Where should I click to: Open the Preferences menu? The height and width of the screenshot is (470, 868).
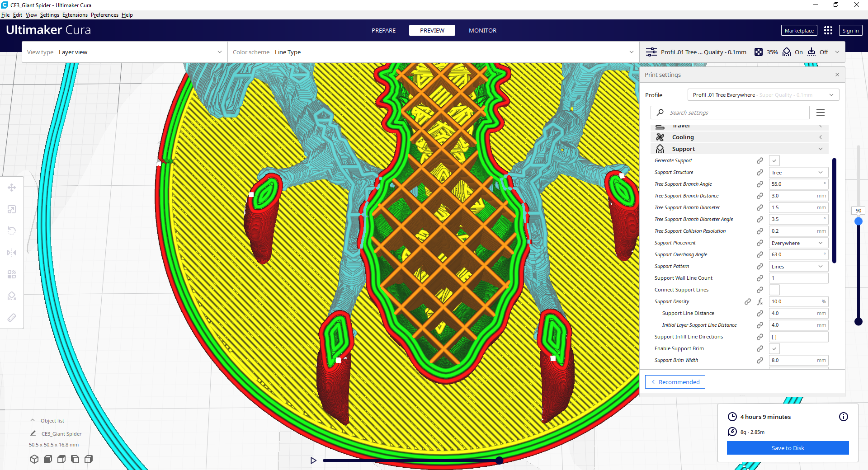pos(104,15)
